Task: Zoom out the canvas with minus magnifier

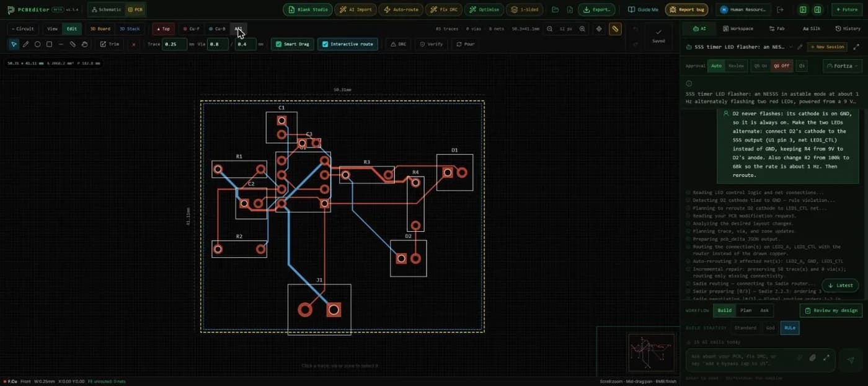Action: [x=549, y=29]
